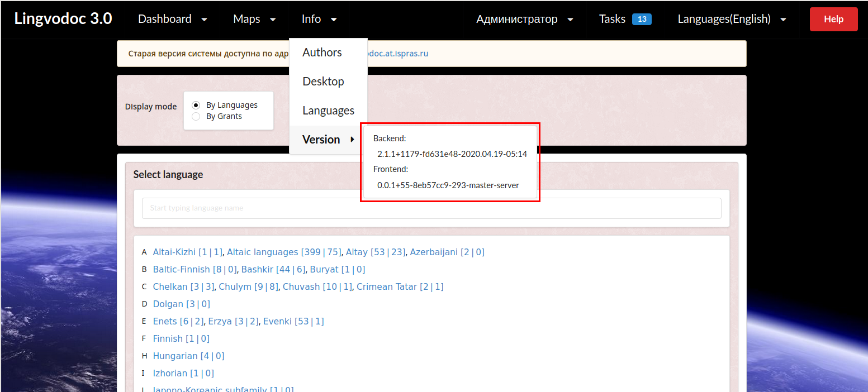Viewport: 868px width, 392px height.
Task: Select the By Grants radio button
Action: (x=196, y=116)
